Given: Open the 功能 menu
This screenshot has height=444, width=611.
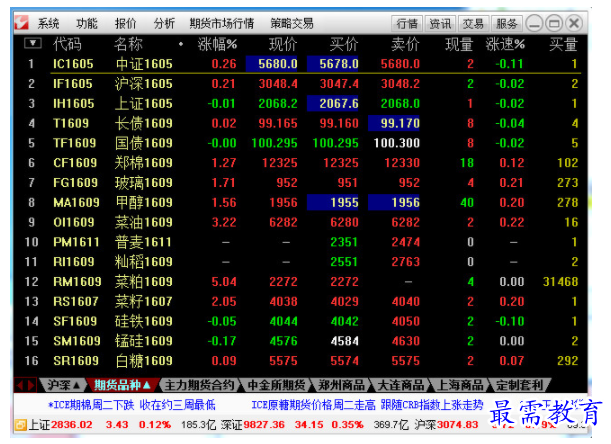Looking at the screenshot, I should pos(87,24).
